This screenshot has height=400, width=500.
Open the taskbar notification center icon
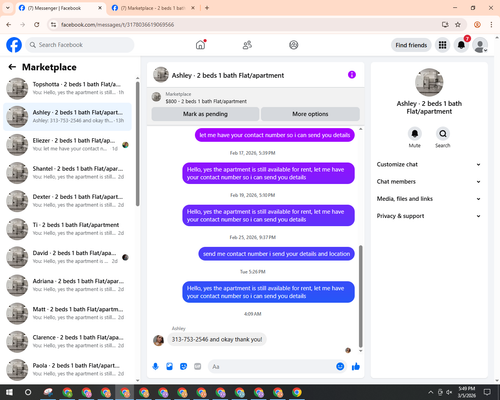pyautogui.click(x=487, y=392)
